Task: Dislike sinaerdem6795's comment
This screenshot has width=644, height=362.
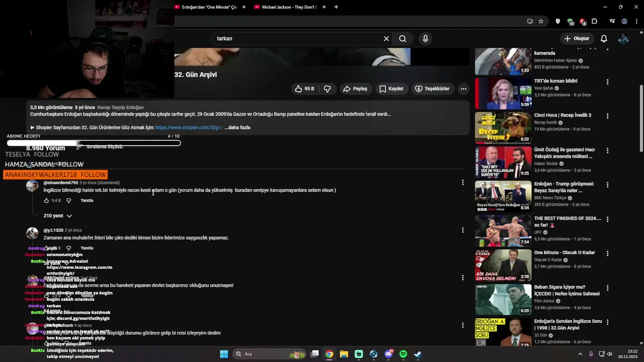Action: coord(69,201)
